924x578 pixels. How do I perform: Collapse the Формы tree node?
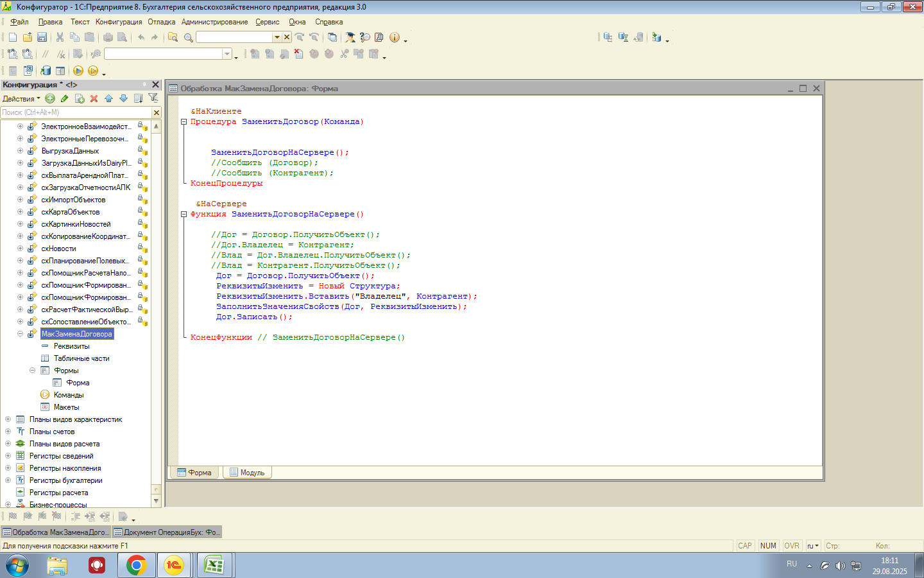[32, 371]
